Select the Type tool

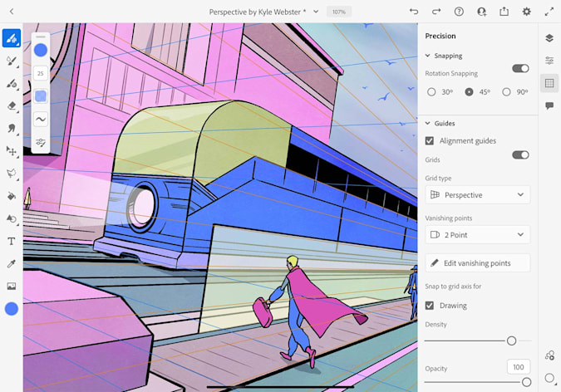pyautogui.click(x=12, y=241)
